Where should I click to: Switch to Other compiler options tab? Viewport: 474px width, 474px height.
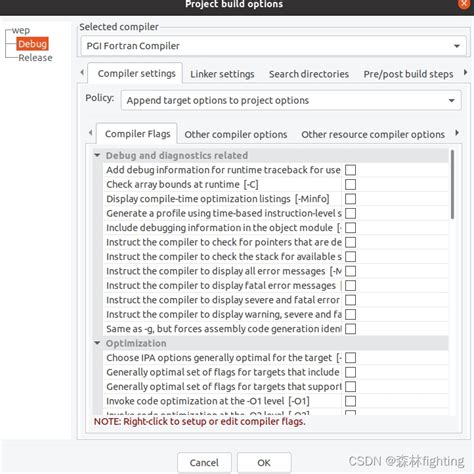[236, 134]
